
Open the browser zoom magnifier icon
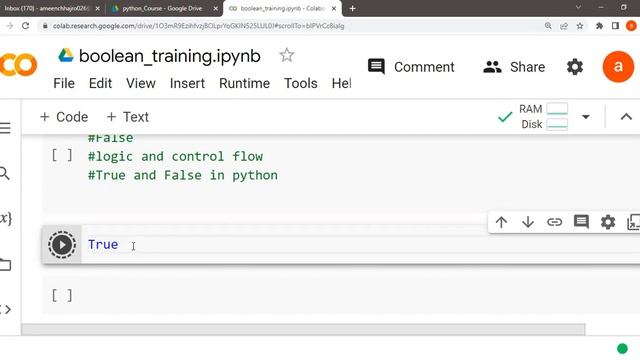[548, 26]
